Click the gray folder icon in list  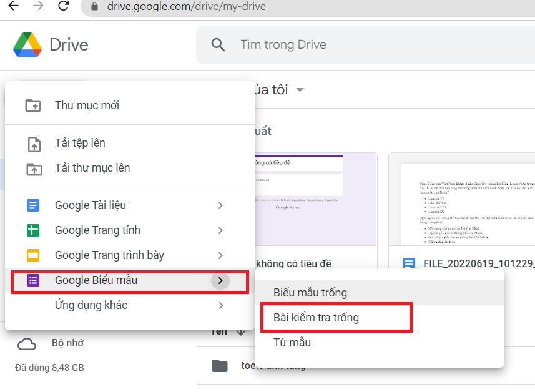click(219, 366)
